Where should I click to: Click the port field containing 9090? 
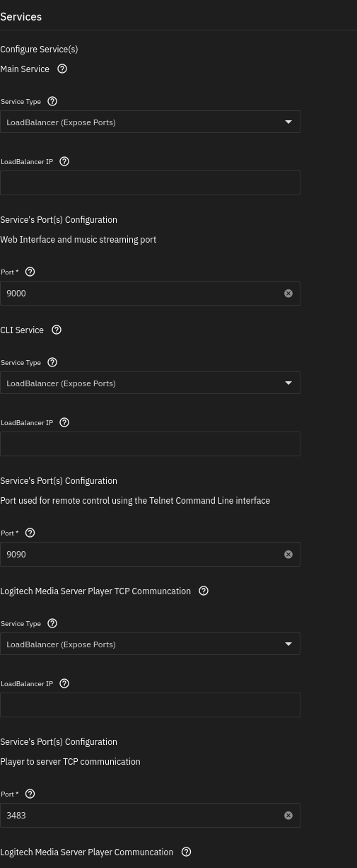point(141,555)
